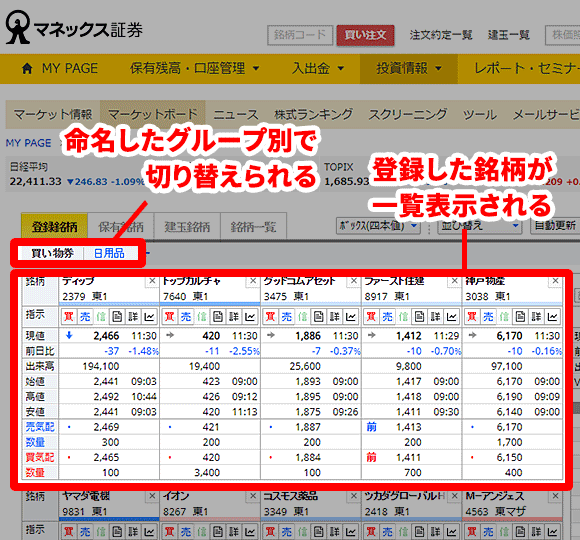Click the buy (買) icon for ヤマダ電機
580x540 pixels.
68,531
